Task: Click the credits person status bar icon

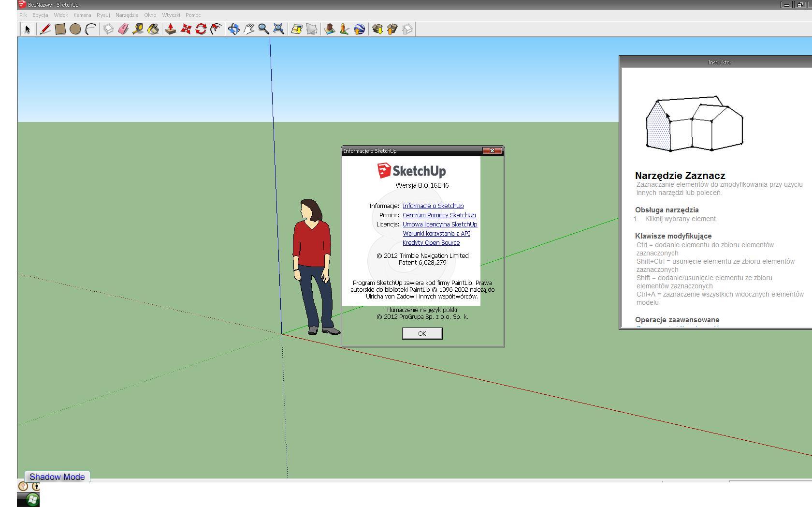Action: click(36, 486)
